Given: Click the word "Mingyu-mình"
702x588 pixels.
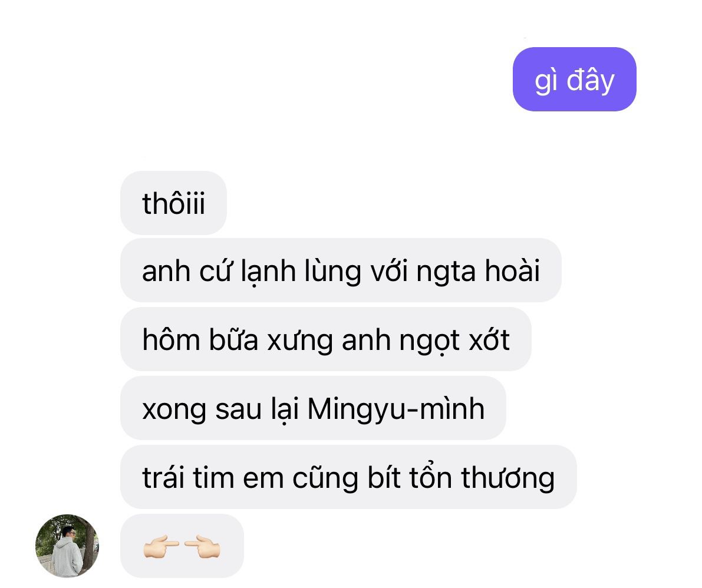Looking at the screenshot, I should 396,409.
